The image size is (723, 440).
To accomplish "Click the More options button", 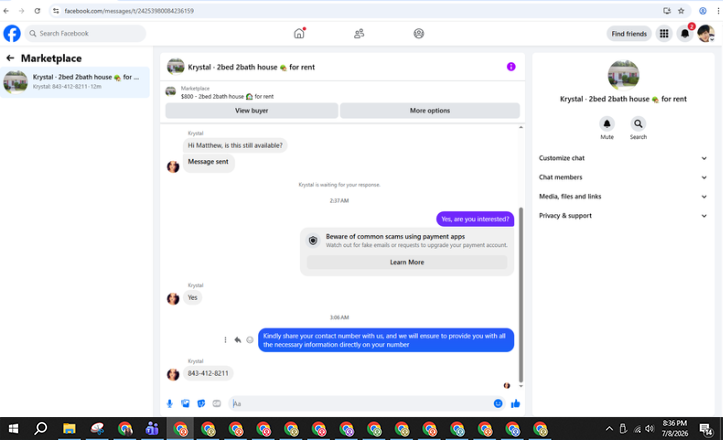I will click(430, 111).
